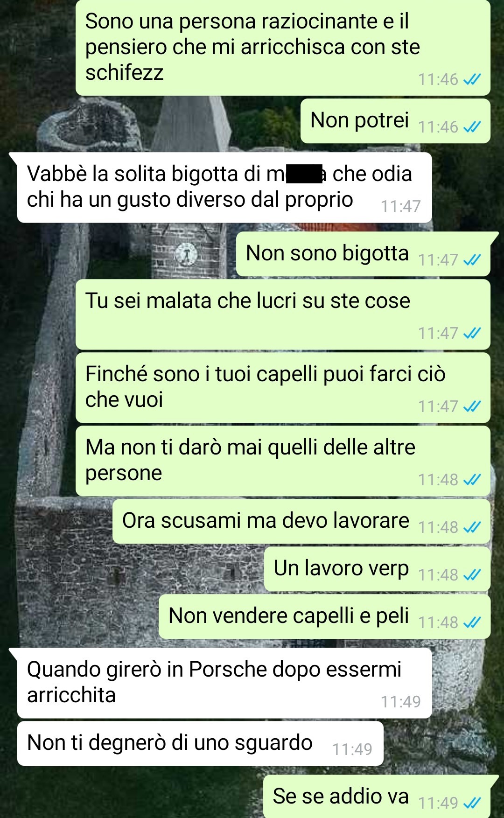Screen dimensions: 504x818
Task: Tap the timestamp on the Porsche message
Action: coord(400,702)
